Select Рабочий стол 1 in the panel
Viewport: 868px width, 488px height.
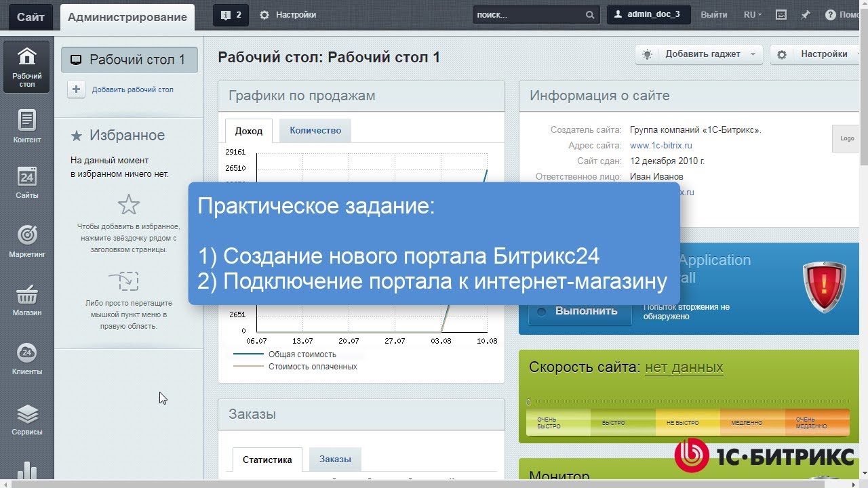tap(130, 60)
